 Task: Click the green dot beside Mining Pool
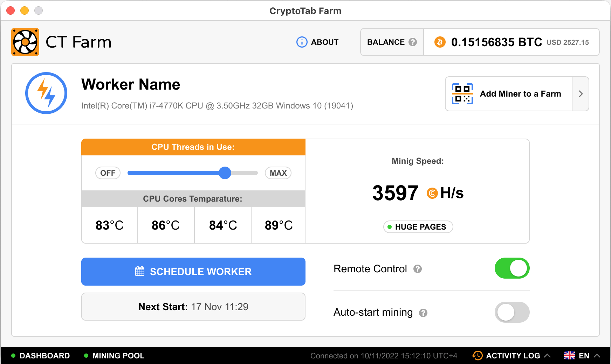[x=86, y=356]
